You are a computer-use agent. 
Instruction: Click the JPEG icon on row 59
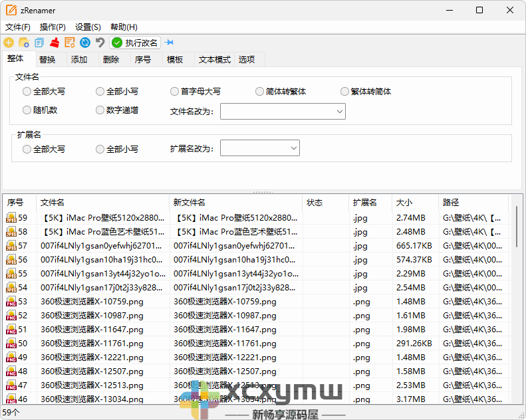pos(11,218)
